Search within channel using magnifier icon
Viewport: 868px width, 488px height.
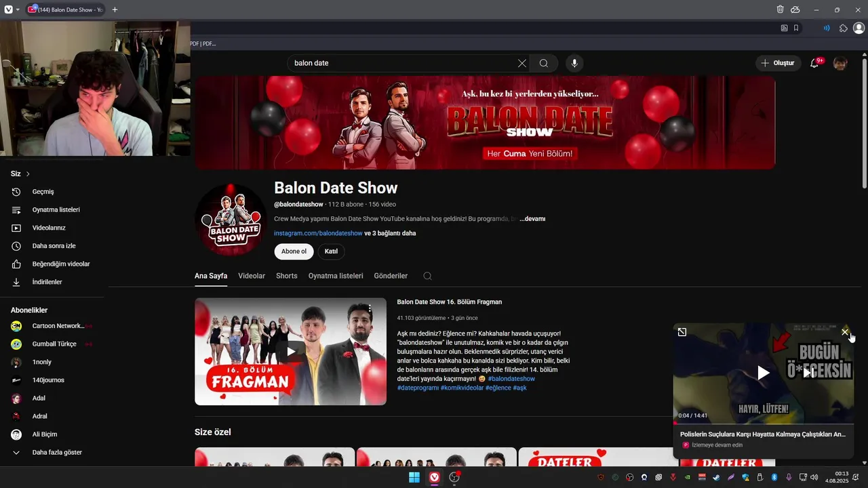pos(427,276)
